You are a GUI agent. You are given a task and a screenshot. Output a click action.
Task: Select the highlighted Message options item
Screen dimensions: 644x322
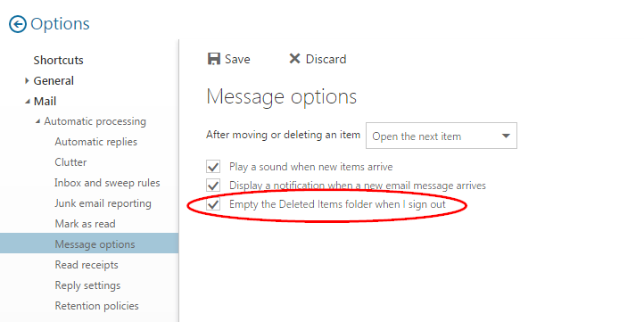89,244
